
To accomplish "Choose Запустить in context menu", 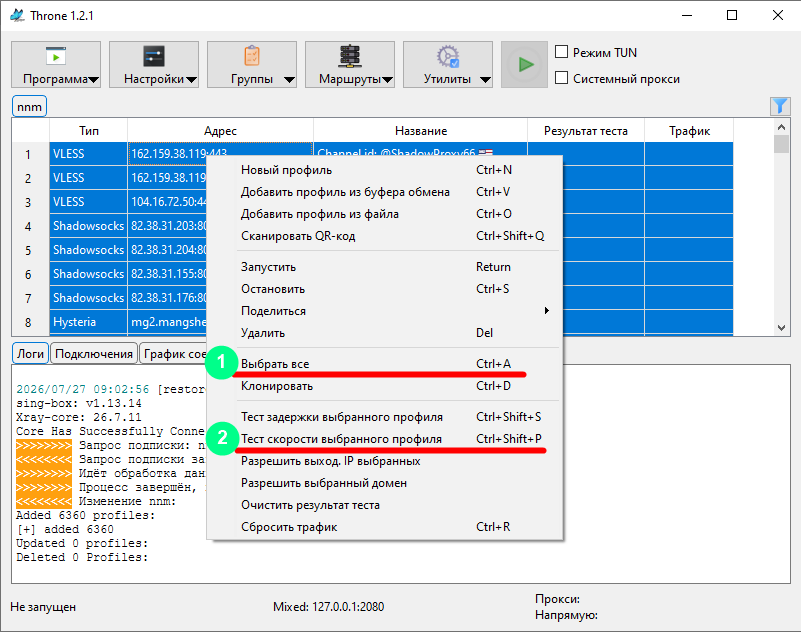I will click(x=384, y=267).
